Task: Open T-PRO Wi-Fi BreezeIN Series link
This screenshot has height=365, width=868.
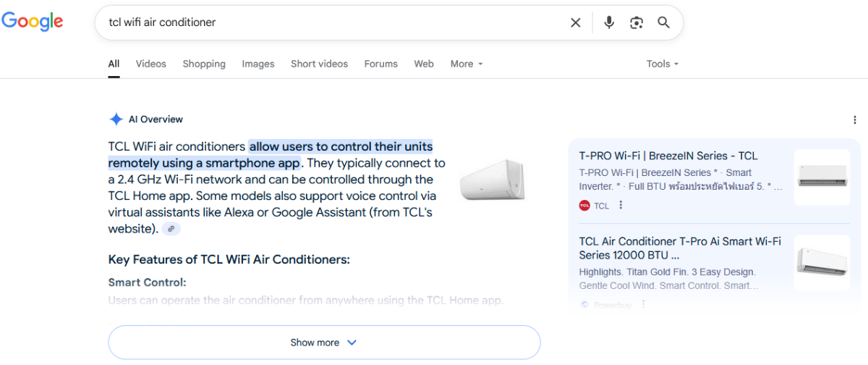Action: coord(668,156)
